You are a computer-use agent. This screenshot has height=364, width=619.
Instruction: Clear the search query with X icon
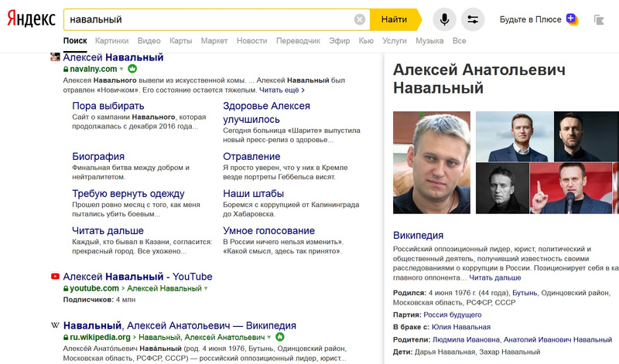click(x=360, y=19)
